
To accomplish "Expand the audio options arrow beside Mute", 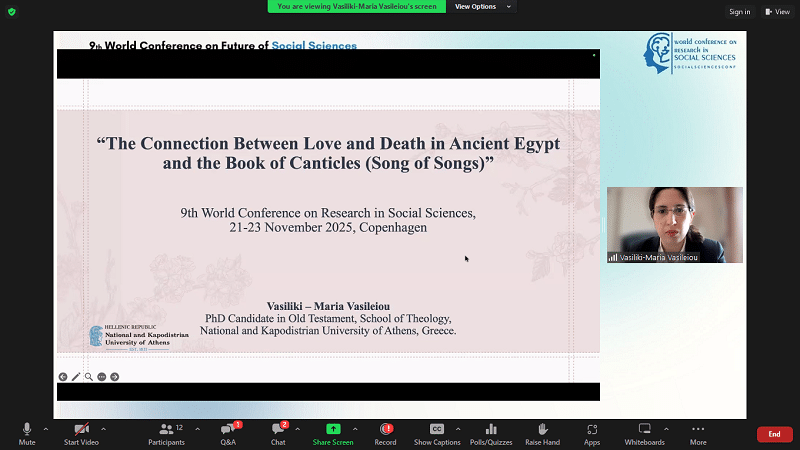I will click(x=46, y=428).
